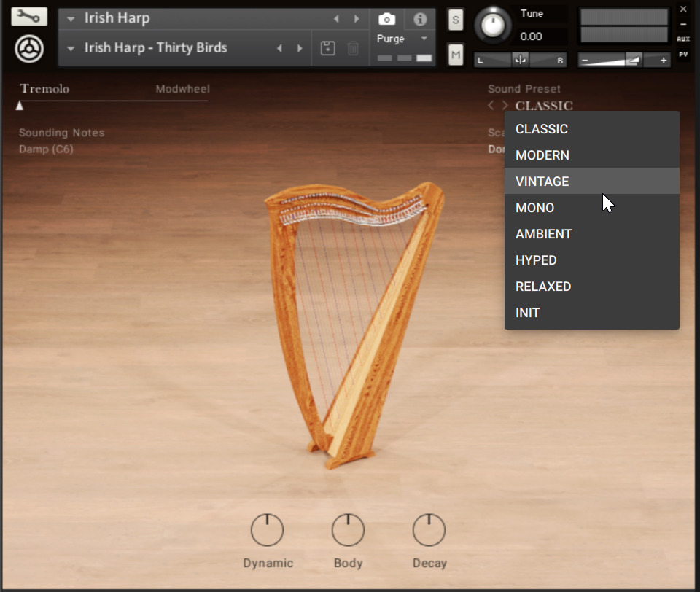Click the harp instrument image
This screenshot has width=700, height=592.
coord(354,324)
